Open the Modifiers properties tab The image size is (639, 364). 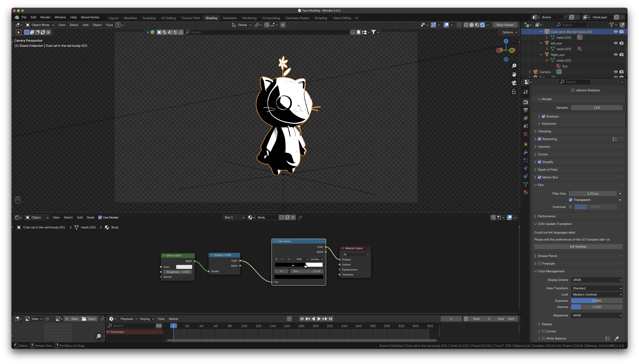tap(526, 152)
